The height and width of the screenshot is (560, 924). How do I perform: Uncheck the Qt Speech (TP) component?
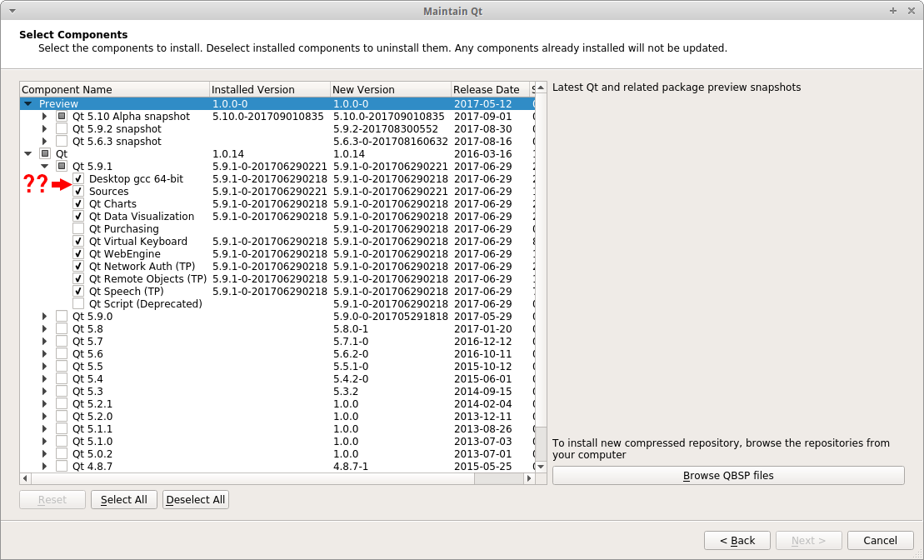[x=78, y=291]
